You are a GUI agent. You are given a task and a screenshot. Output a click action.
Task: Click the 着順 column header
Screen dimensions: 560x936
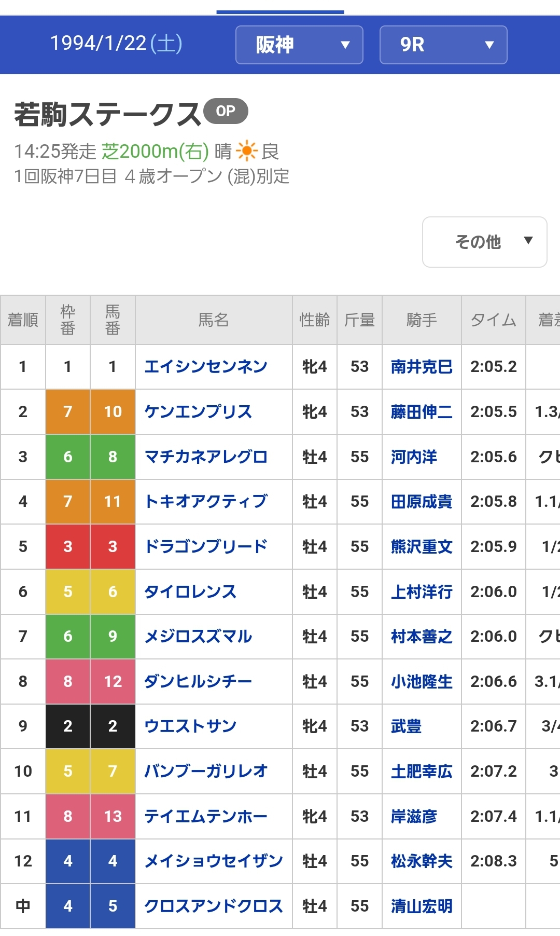[x=23, y=320]
